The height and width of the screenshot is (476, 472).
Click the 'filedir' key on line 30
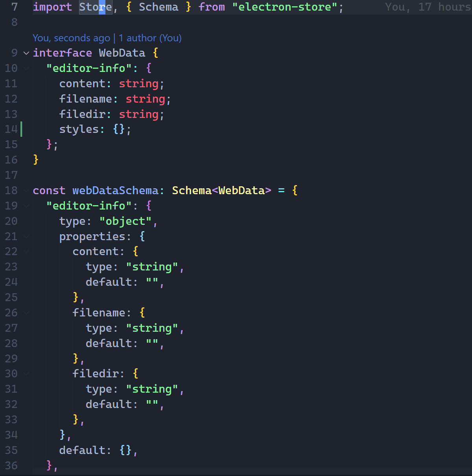click(x=96, y=374)
